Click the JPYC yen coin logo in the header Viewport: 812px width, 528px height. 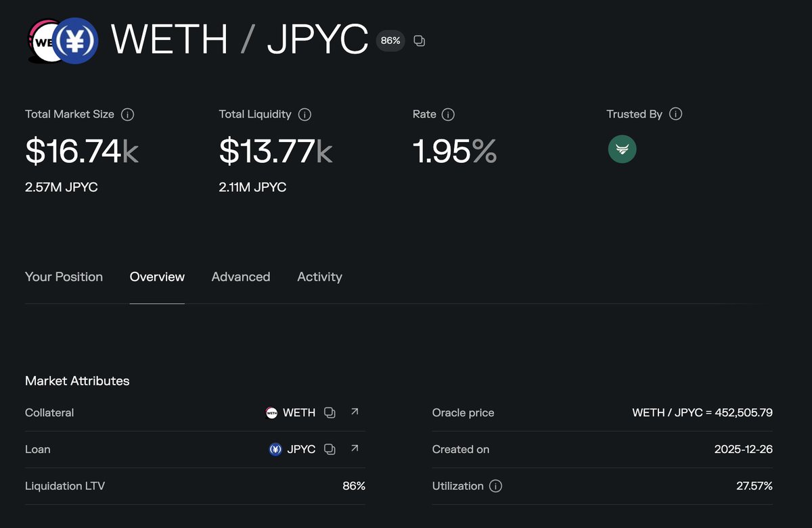pyautogui.click(x=76, y=41)
